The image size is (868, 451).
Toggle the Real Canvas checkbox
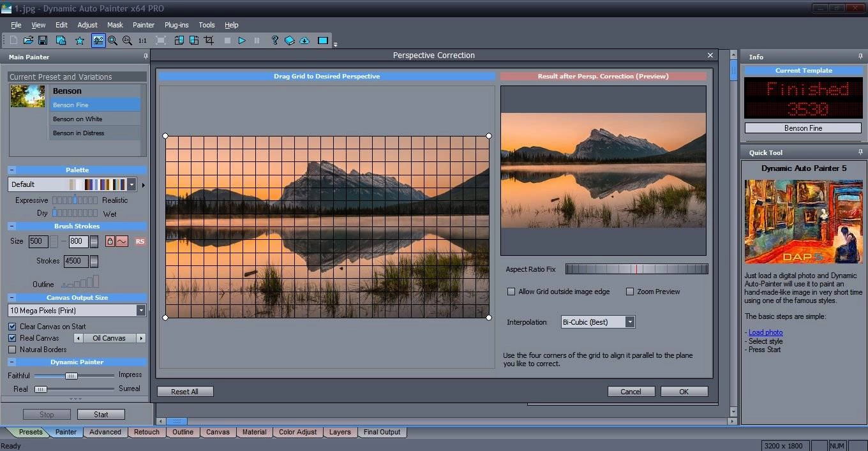point(12,338)
